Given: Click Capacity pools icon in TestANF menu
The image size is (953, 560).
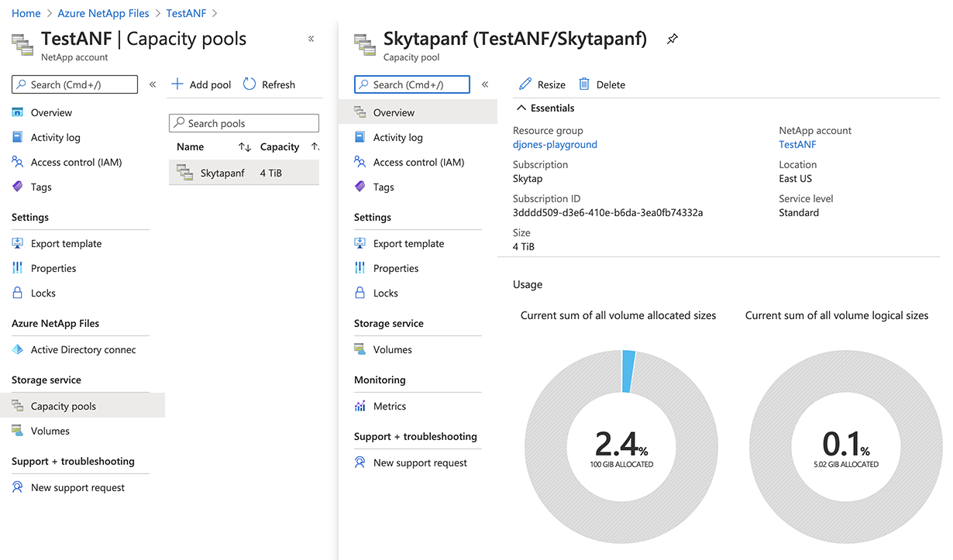Looking at the screenshot, I should [18, 406].
